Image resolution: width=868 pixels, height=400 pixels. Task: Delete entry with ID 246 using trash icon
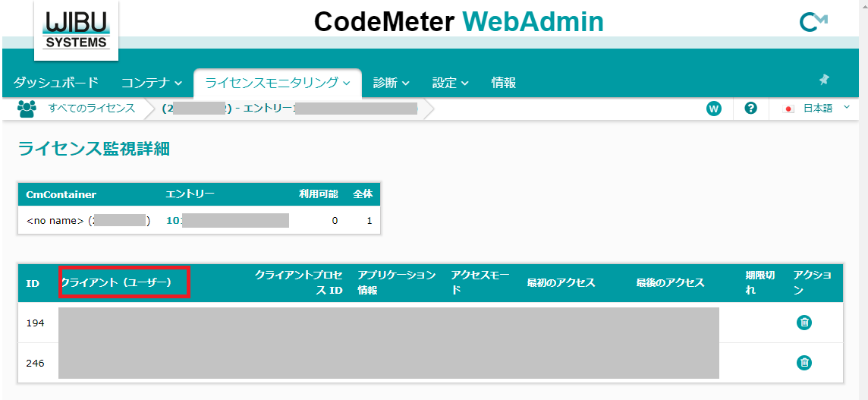pos(804,363)
